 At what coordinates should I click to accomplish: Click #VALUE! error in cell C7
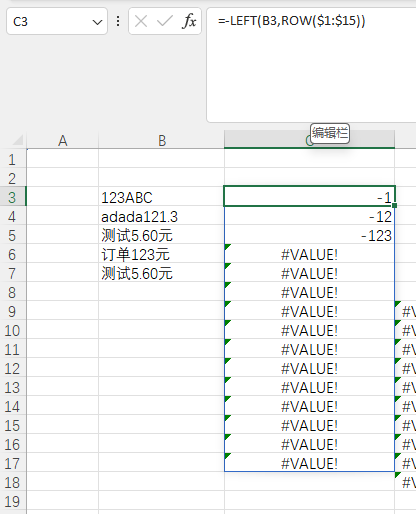pyautogui.click(x=309, y=274)
